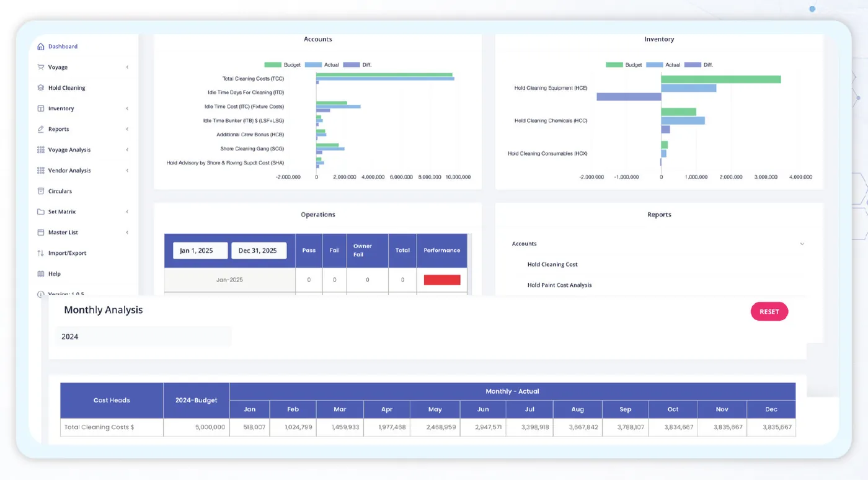Viewport: 868px width, 480px height.
Task: Expand the Voyage Analysis submenu chevron
Action: click(127, 150)
